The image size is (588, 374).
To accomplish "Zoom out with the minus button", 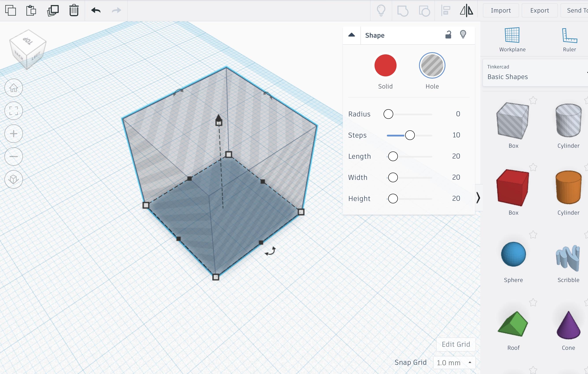I will [14, 157].
